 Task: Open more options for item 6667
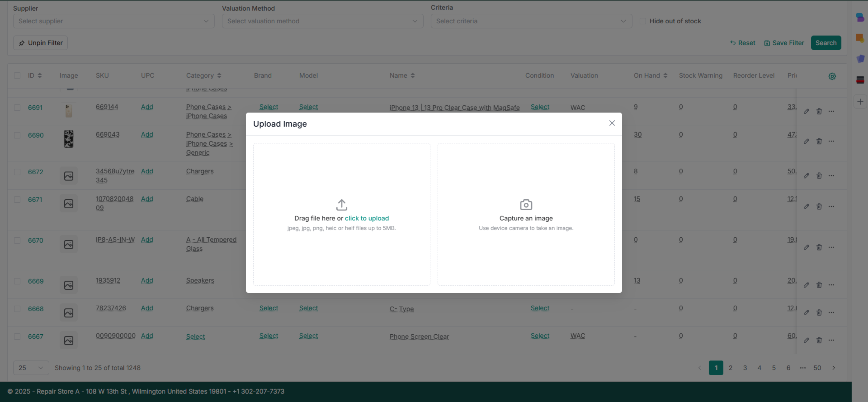coord(831,341)
